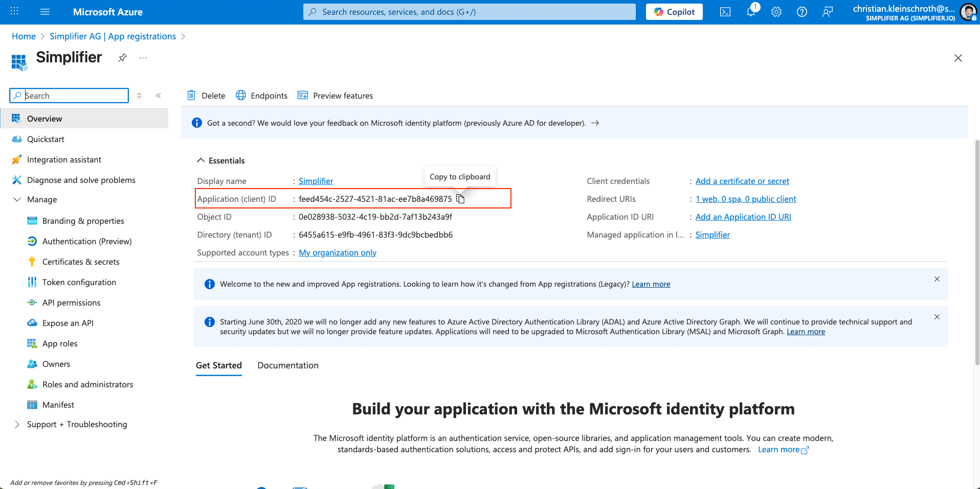Collapse the left sidebar menu
980x489 pixels.
159,96
